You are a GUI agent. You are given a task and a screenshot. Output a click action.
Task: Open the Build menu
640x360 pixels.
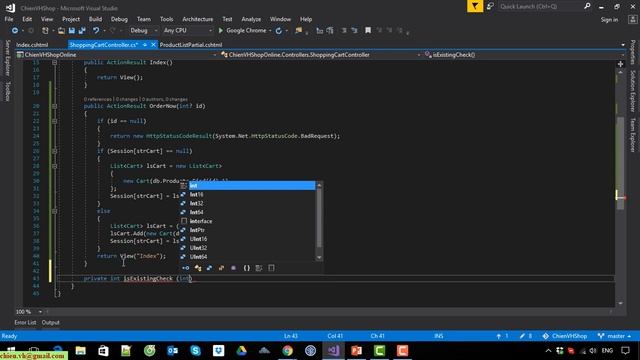(x=96, y=19)
